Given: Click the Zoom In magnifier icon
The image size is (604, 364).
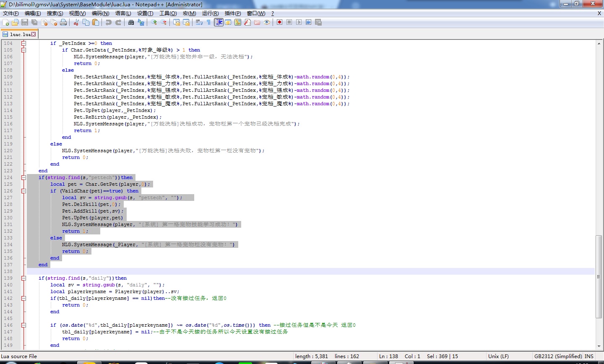Looking at the screenshot, I should coord(154,22).
